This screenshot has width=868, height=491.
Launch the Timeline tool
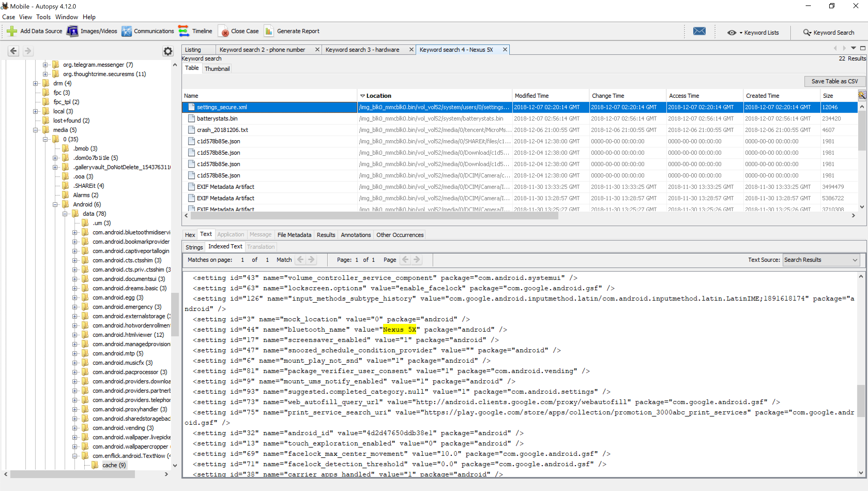(184, 31)
